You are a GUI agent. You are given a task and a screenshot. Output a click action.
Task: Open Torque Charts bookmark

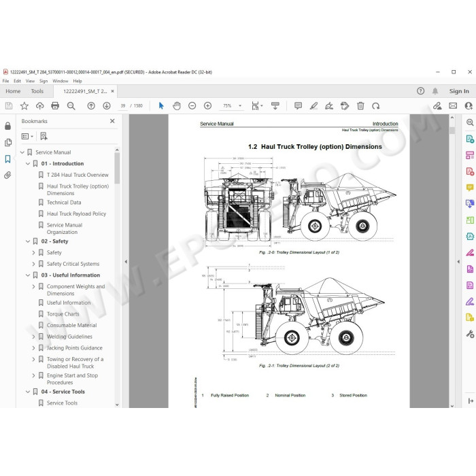pyautogui.click(x=63, y=314)
